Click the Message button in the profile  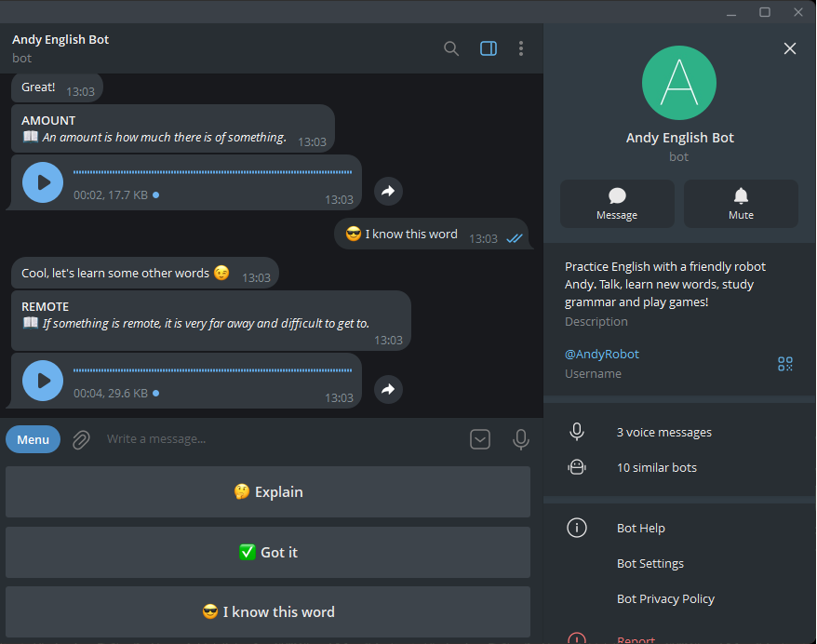pos(617,203)
